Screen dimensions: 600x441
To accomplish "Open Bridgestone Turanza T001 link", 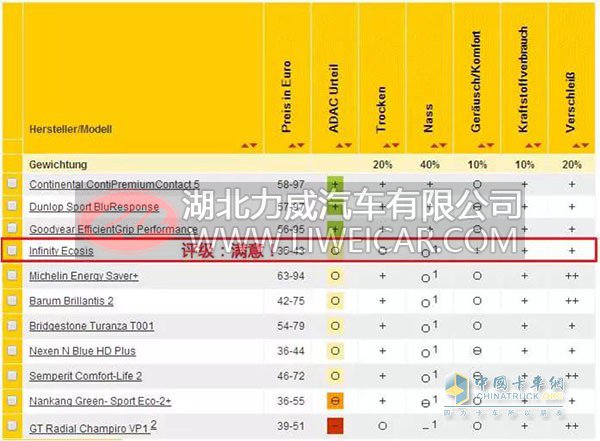I will click(92, 326).
